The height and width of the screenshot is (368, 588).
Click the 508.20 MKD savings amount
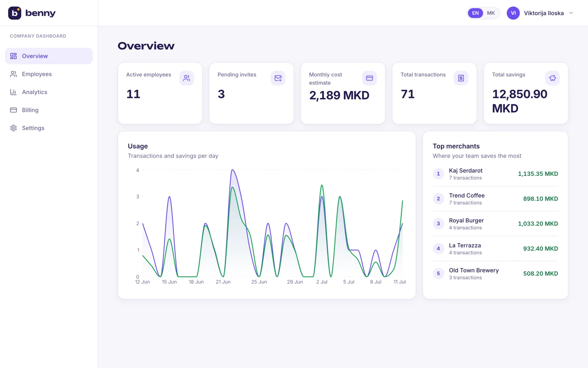click(541, 273)
